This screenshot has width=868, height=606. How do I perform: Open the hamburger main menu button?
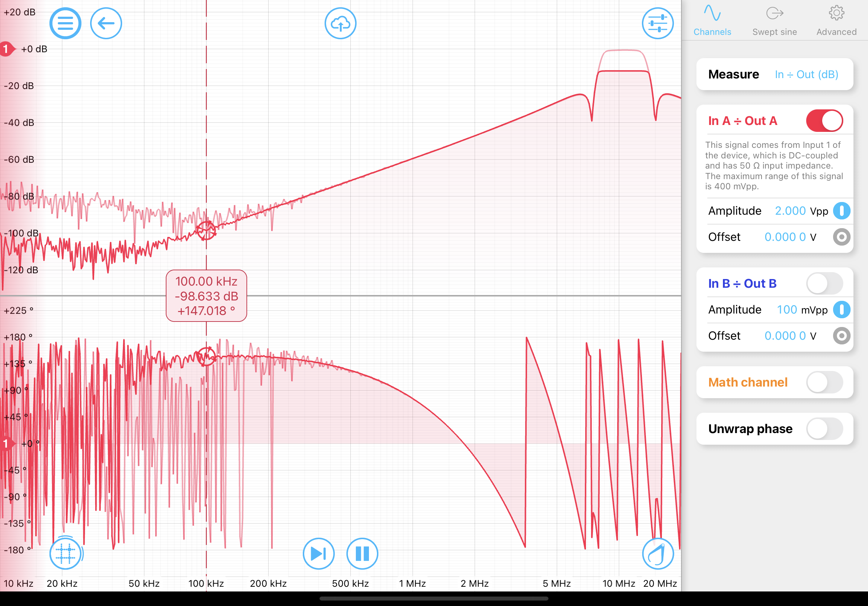click(x=65, y=23)
